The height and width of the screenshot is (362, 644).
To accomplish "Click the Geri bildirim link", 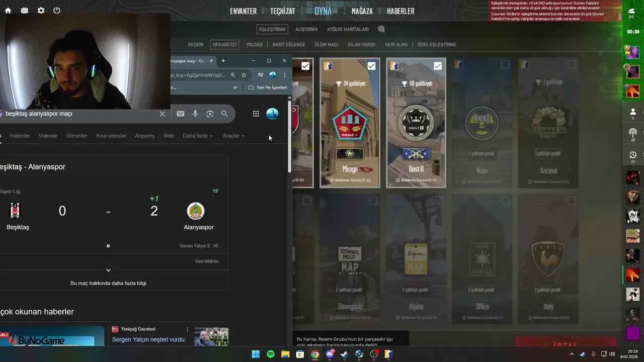I will click(207, 261).
